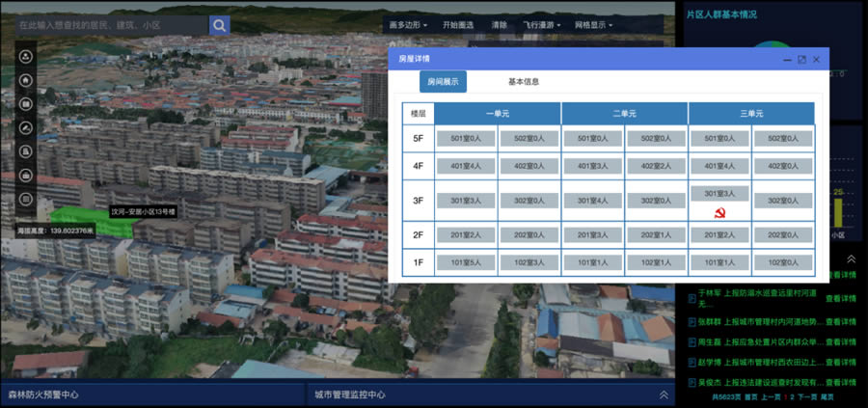This screenshot has height=408, width=868.
Task: Maximize the 房屋详情 dialog window
Action: pos(801,60)
